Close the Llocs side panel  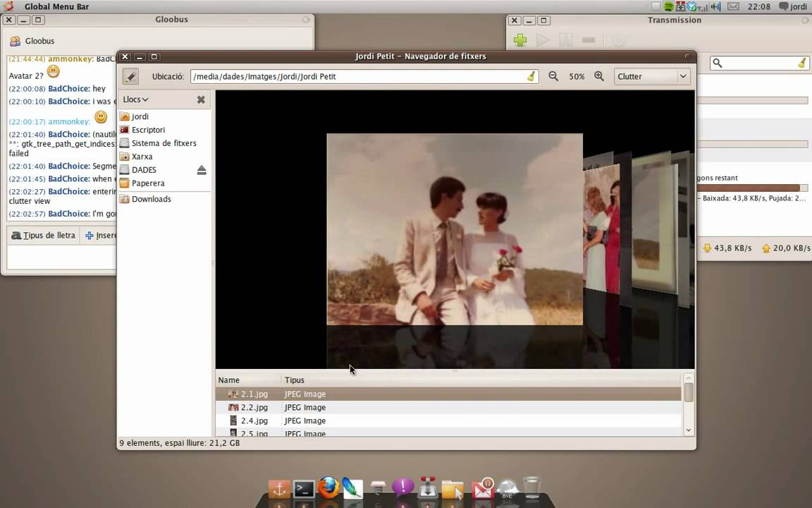(x=201, y=99)
